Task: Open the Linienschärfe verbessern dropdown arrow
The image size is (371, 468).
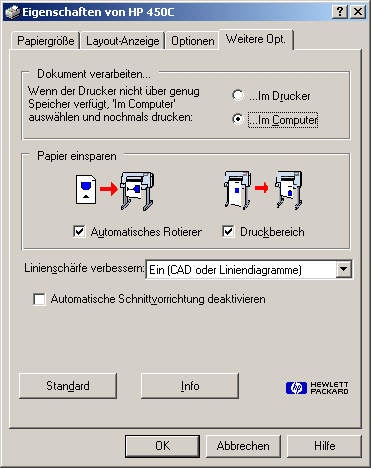Action: pyautogui.click(x=344, y=269)
